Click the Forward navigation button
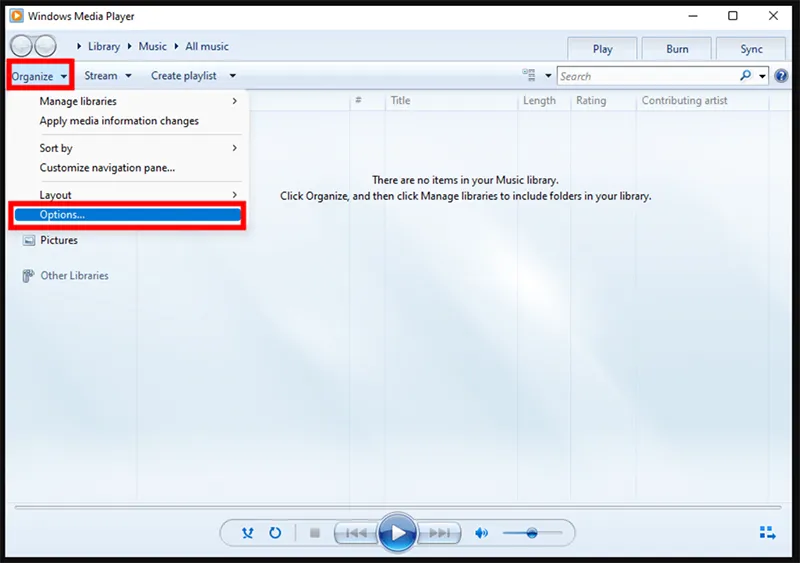The image size is (800, 563). coord(45,46)
